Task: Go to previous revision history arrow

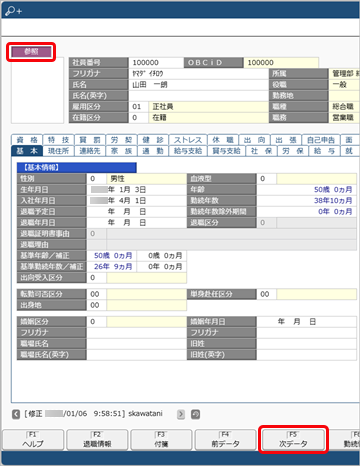Action: (x=16, y=414)
